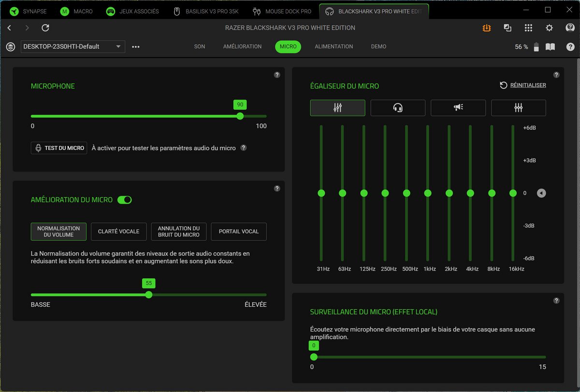The width and height of the screenshot is (580, 392).
Task: Open the ALIMENTATION tab
Action: pyautogui.click(x=334, y=47)
